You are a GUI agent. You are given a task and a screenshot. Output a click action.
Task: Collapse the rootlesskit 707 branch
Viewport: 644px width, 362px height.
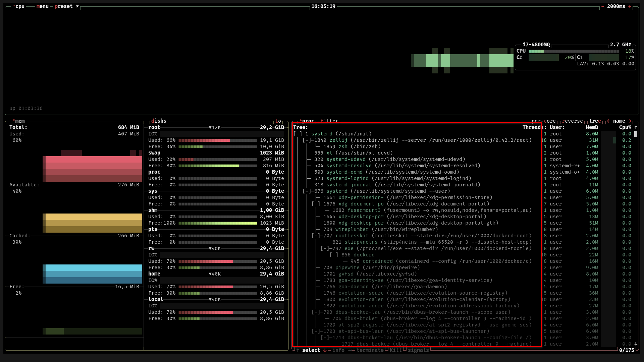click(x=316, y=236)
